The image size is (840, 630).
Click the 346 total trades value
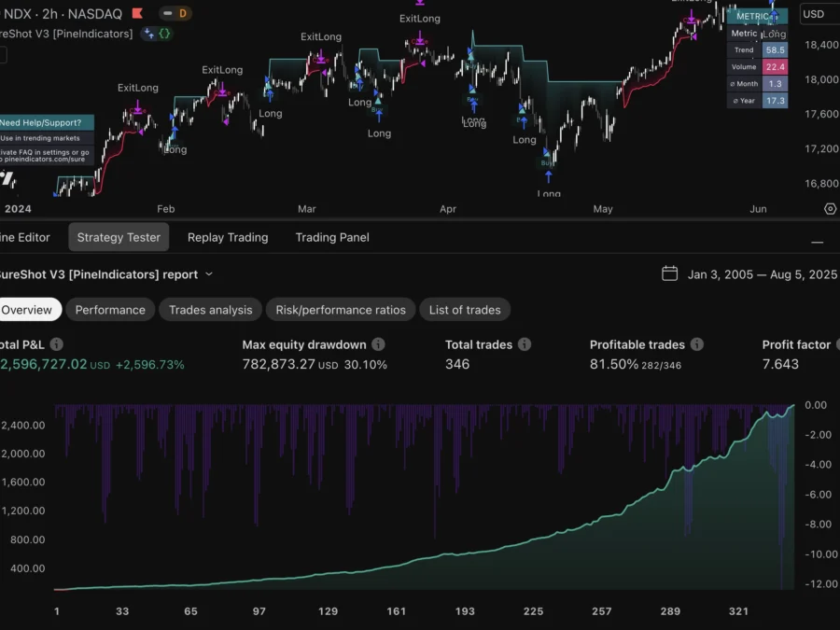point(457,364)
